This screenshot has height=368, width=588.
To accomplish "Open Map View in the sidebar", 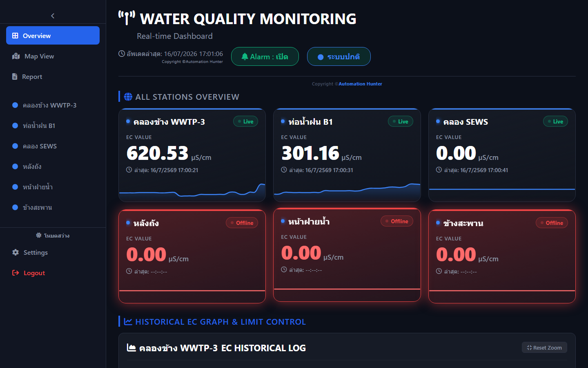I will point(53,56).
